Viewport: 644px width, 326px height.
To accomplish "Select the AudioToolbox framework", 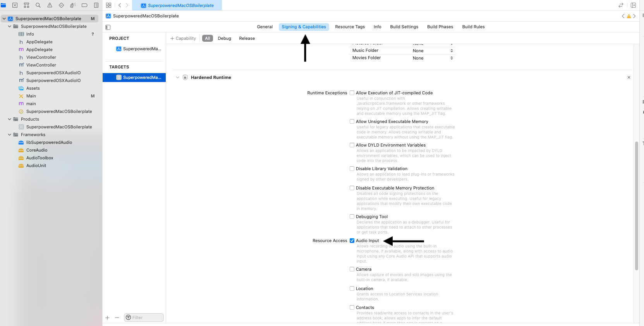I will tap(40, 158).
